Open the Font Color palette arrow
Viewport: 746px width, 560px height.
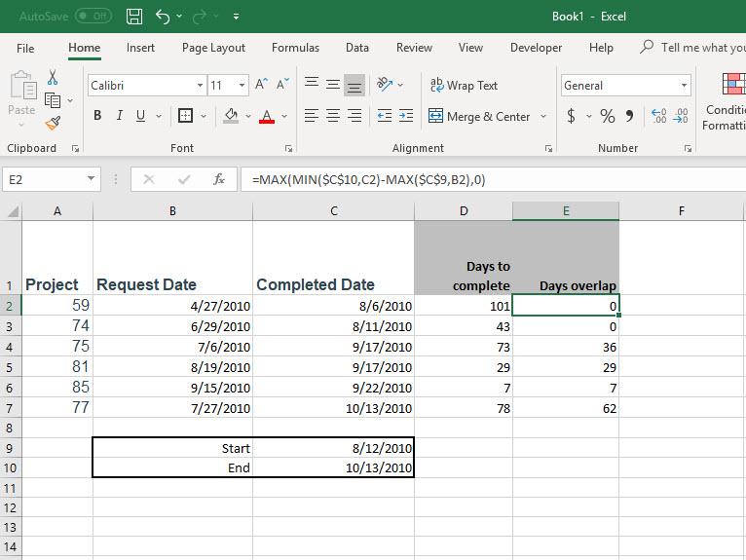pos(284,116)
